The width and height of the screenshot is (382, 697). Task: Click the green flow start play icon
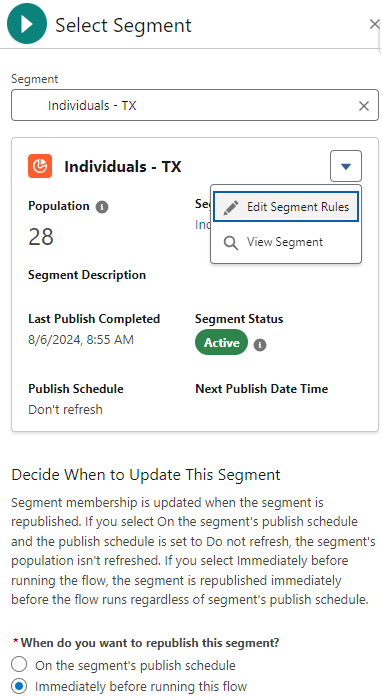click(x=27, y=24)
